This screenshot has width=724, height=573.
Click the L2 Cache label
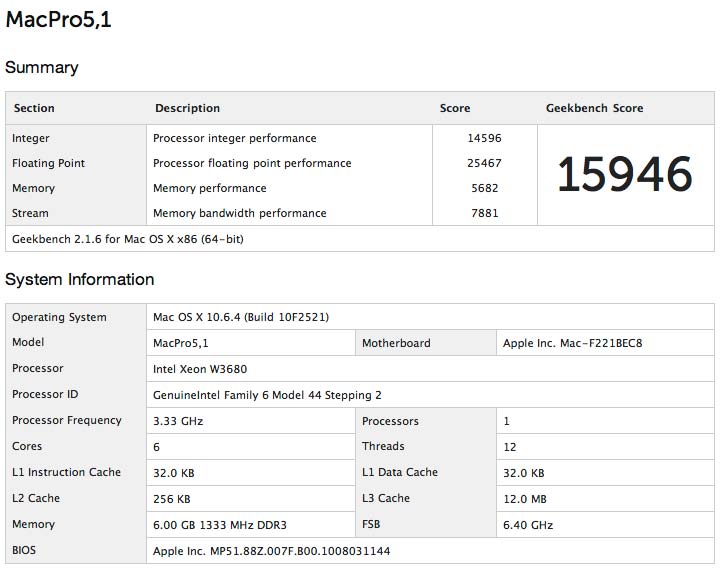pos(36,498)
